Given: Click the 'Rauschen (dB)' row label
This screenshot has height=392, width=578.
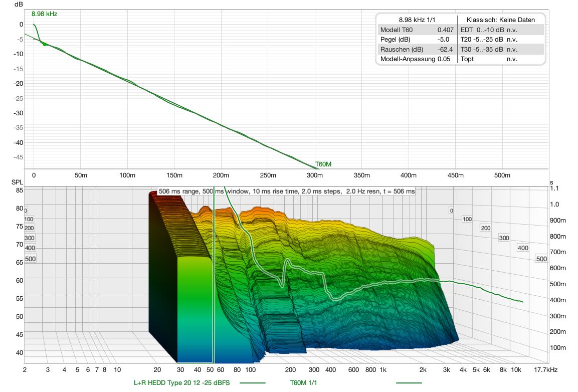Looking at the screenshot, I should pyautogui.click(x=402, y=50).
